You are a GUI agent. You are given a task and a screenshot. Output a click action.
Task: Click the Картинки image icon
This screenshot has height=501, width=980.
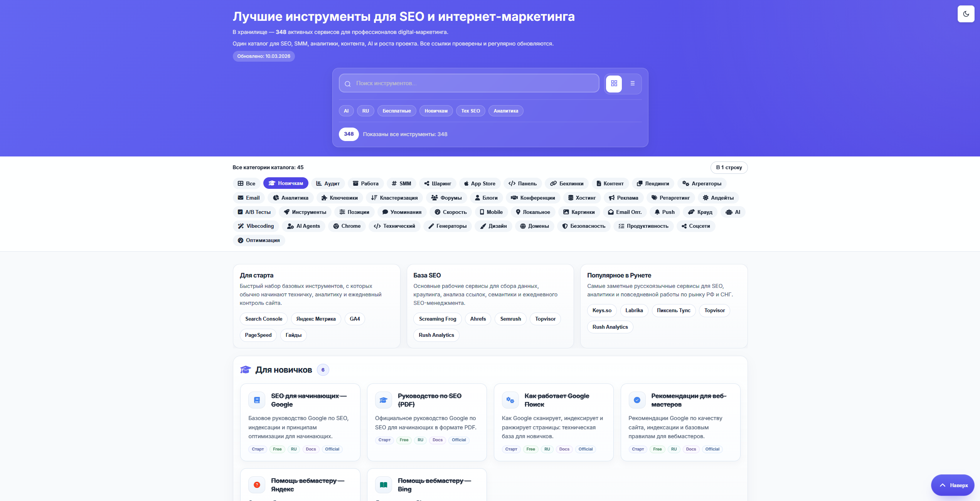tap(566, 212)
